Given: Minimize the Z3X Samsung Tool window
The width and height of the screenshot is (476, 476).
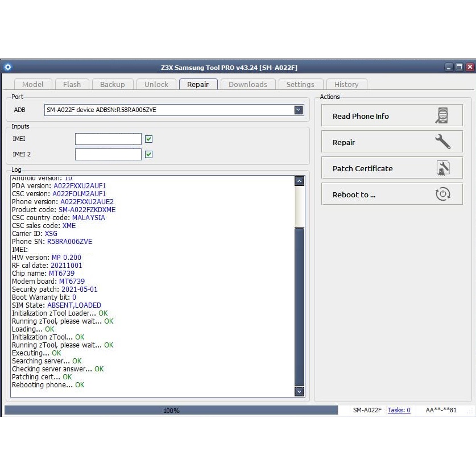Looking at the screenshot, I should coord(449,67).
